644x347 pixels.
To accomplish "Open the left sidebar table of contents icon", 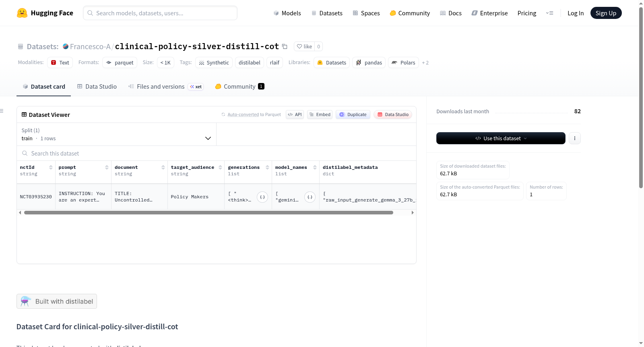I will coord(2,111).
